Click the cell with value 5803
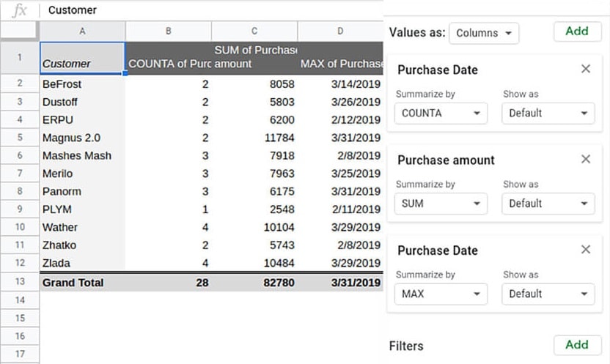This screenshot has height=364, width=610. point(254,102)
